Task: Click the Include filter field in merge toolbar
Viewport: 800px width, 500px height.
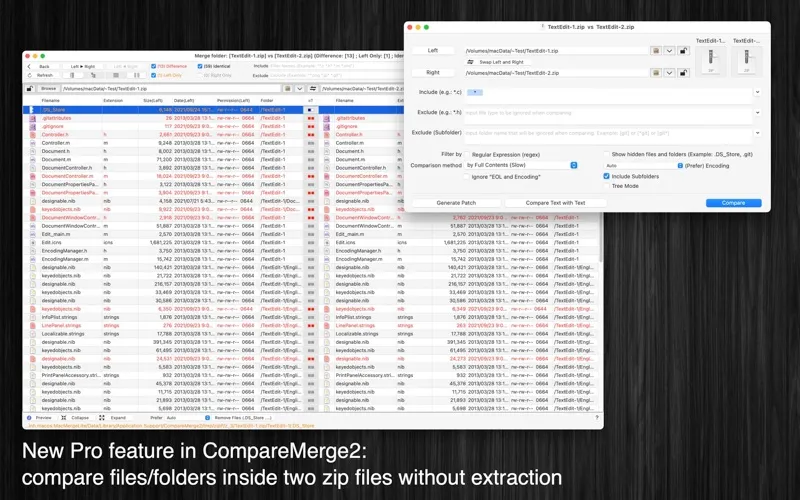Action: (337, 66)
